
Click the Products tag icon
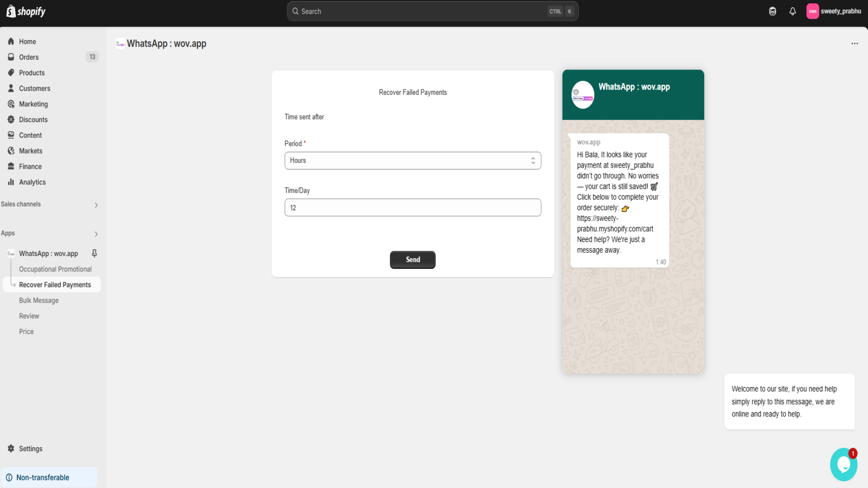11,73
